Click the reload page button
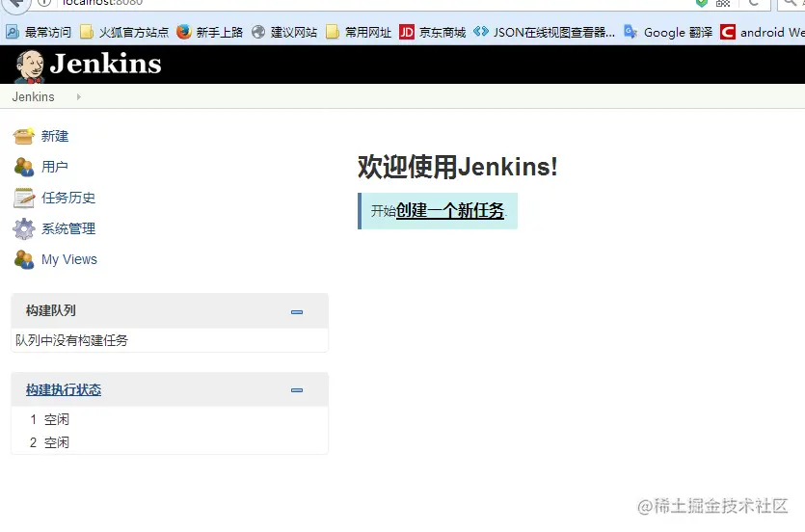Image resolution: width=805 pixels, height=532 pixels. click(754, 3)
